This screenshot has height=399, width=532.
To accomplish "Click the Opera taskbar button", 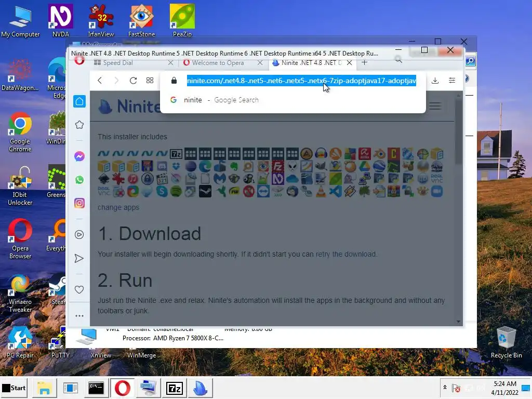I will click(122, 388).
